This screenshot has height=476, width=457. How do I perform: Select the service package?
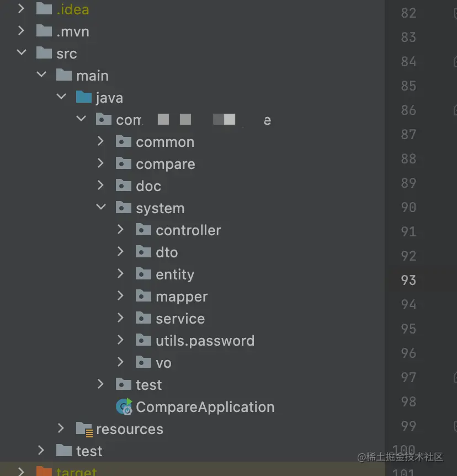coord(180,319)
